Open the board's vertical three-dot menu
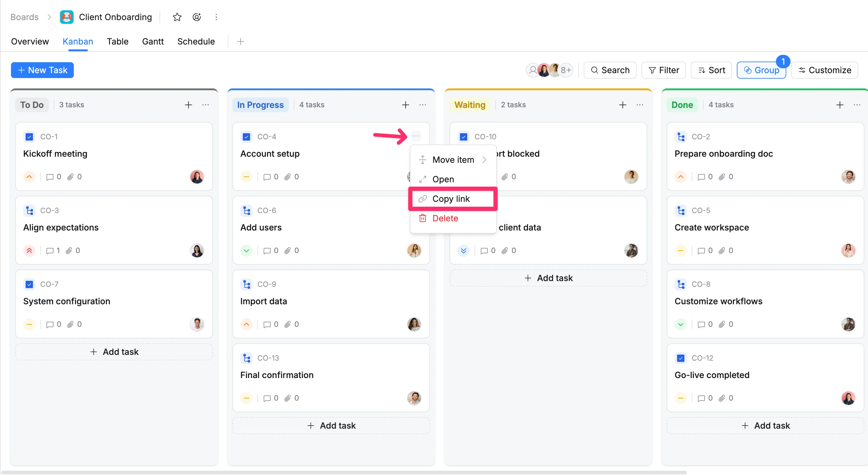868x475 pixels. click(216, 17)
